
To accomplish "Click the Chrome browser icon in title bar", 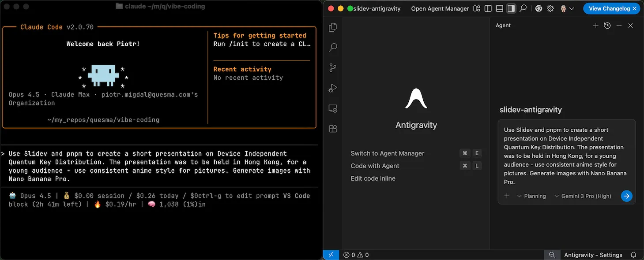I will 539,8.
